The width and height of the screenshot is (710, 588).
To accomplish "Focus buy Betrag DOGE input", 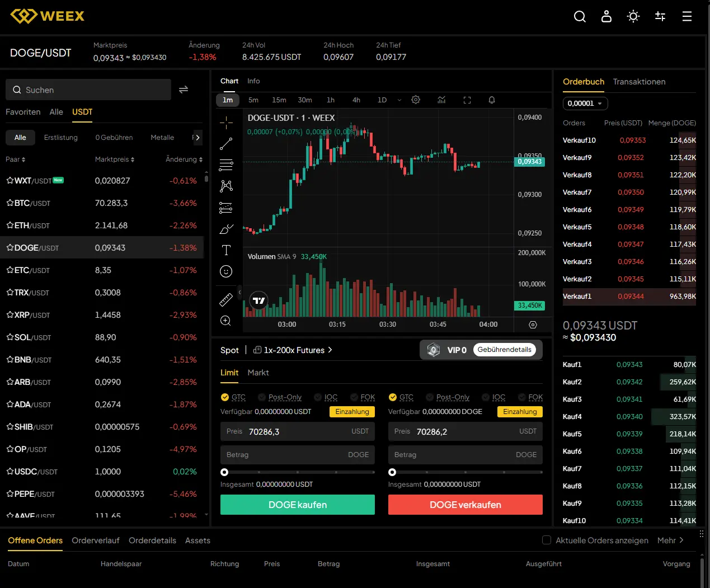I will 298,455.
